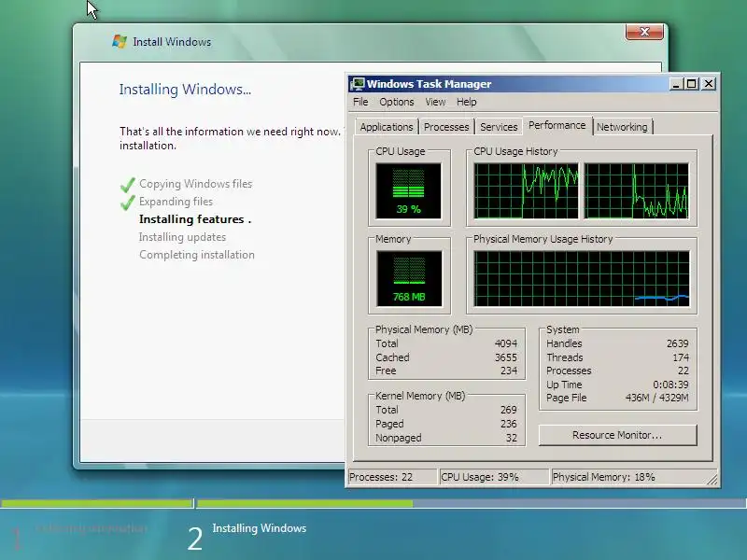Click the Up Time value 0:08:39
The width and height of the screenshot is (747, 560).
click(x=670, y=385)
